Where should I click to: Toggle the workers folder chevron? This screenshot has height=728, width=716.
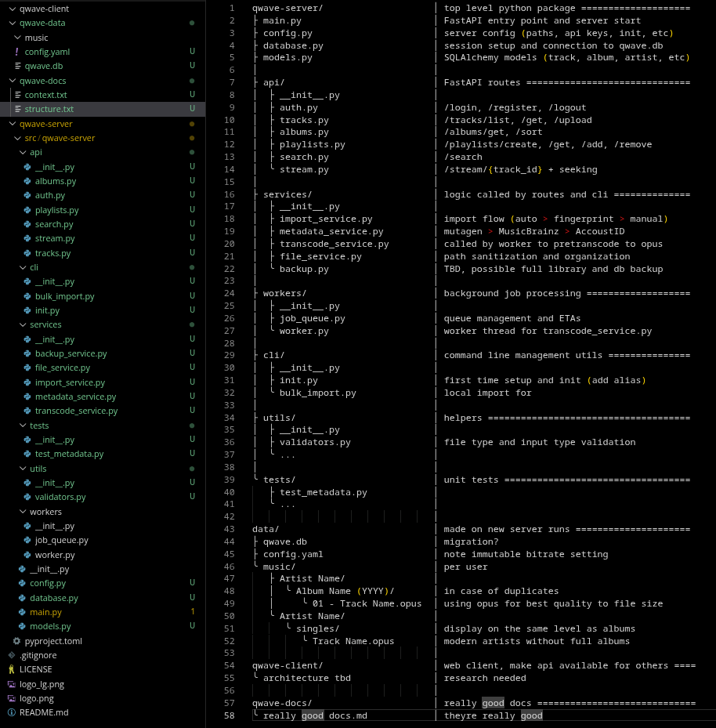22,512
